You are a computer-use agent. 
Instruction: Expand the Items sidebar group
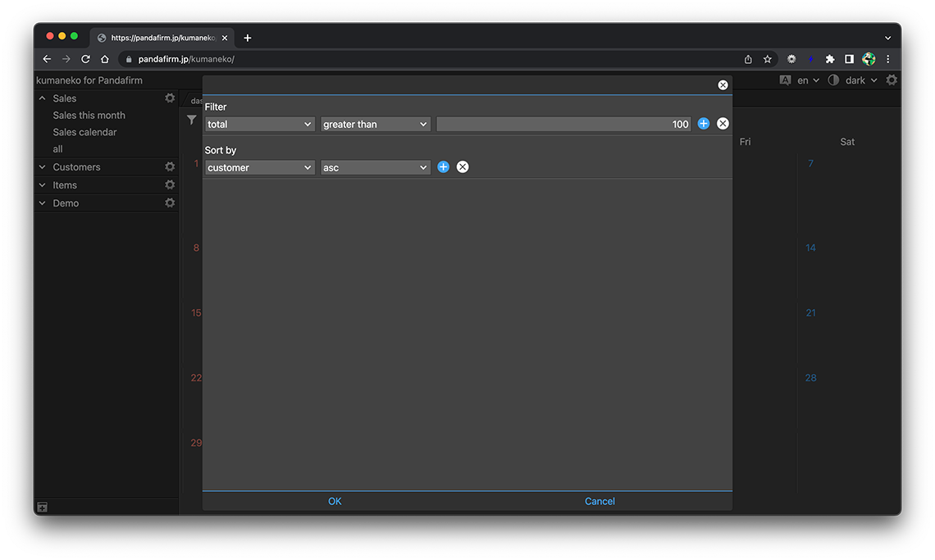tap(43, 185)
